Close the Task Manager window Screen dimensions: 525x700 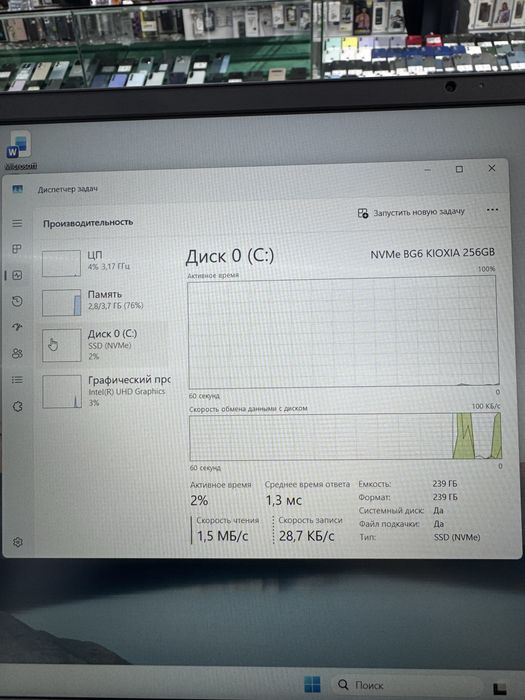tap(492, 168)
